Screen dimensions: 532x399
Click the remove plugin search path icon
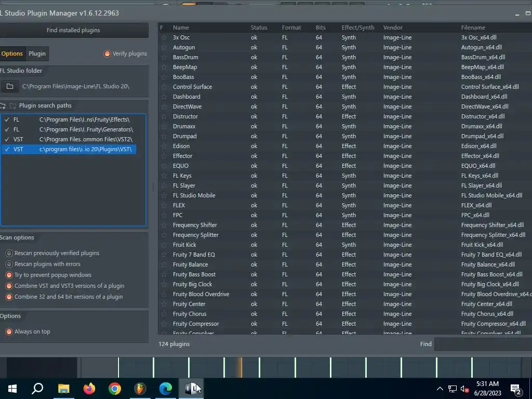[x=13, y=106]
